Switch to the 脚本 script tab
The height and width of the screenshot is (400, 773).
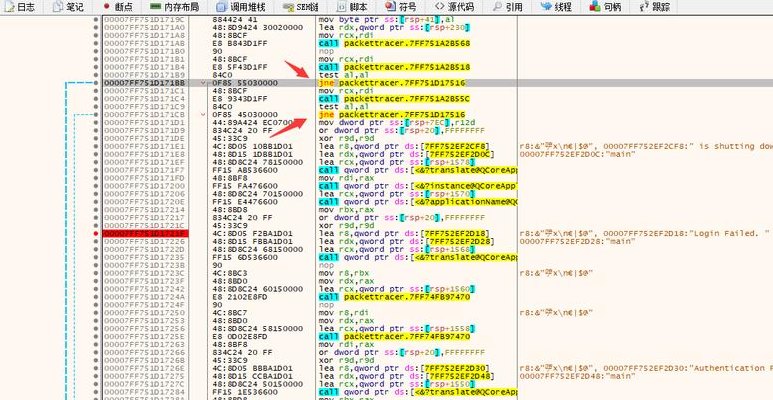(352, 7)
